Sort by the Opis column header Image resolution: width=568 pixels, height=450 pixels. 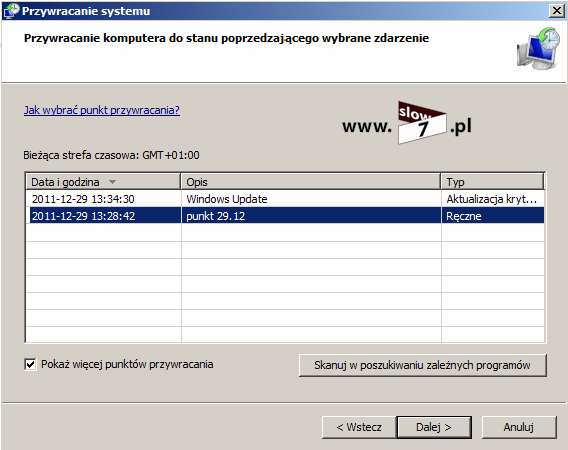tap(311, 181)
